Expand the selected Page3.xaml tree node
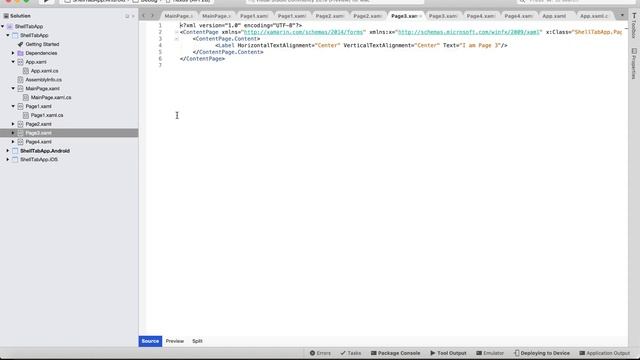 (13, 133)
